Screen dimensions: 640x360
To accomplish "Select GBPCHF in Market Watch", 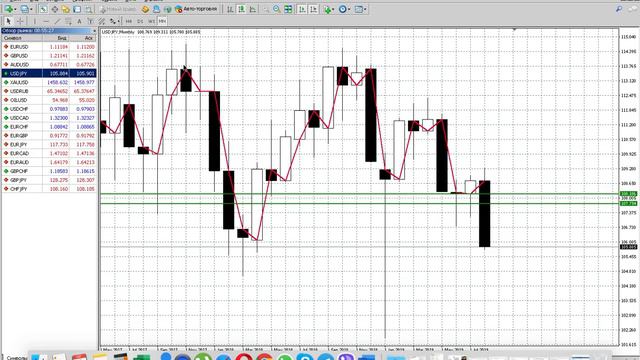I will pos(49,171).
